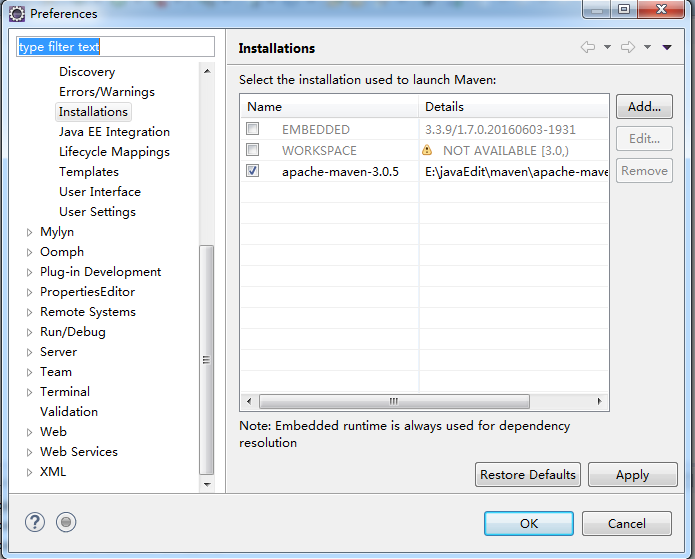Click the Remove button

tap(644, 171)
